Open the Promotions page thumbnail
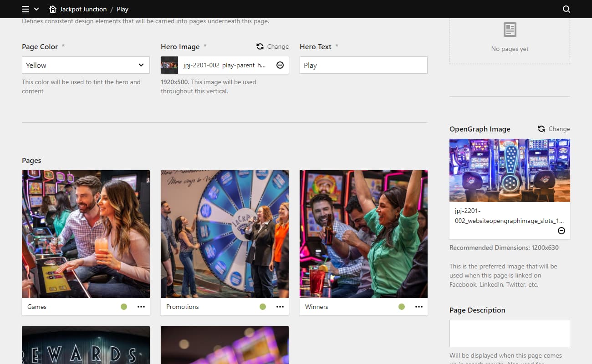Image resolution: width=592 pixels, height=364 pixels. pyautogui.click(x=225, y=234)
